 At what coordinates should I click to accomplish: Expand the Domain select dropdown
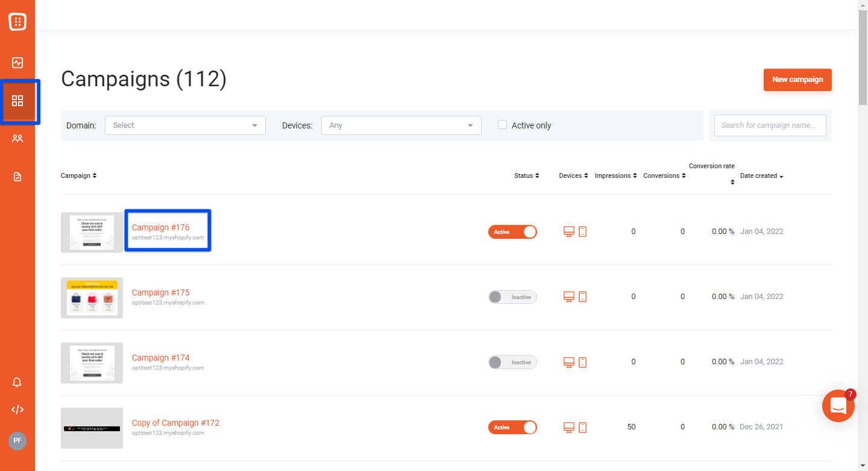pyautogui.click(x=185, y=125)
